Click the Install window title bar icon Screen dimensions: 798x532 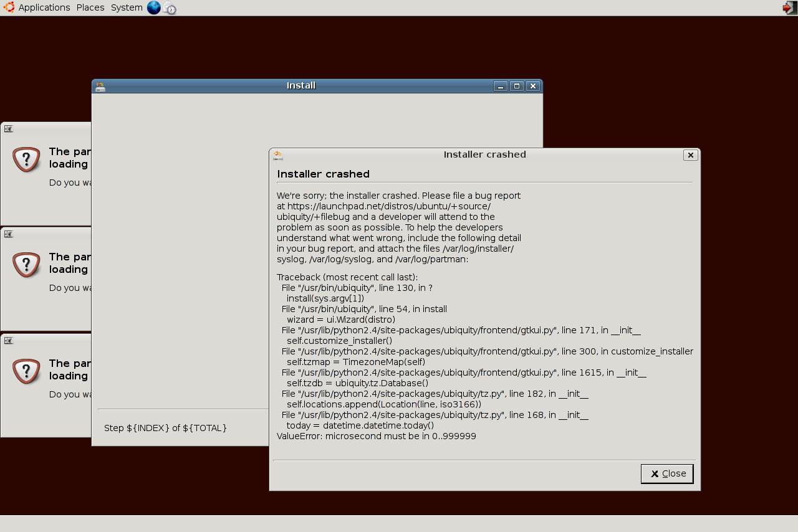point(100,87)
